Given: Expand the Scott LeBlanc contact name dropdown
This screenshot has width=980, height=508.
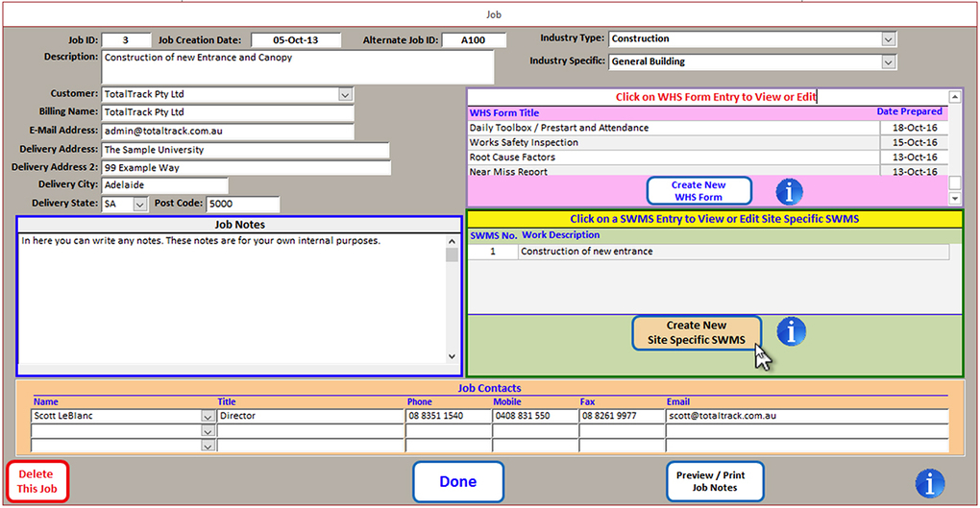Looking at the screenshot, I should (x=208, y=417).
